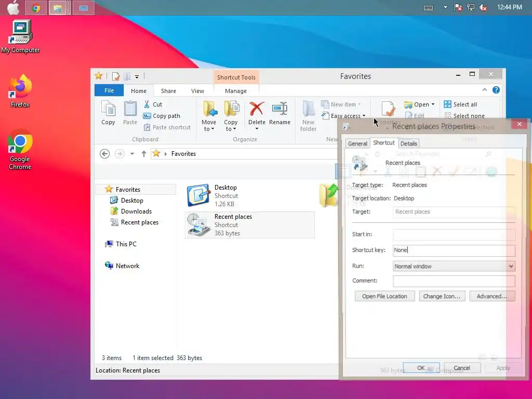The height and width of the screenshot is (399, 532).
Task: Click Select none in ribbon
Action: pos(464,116)
